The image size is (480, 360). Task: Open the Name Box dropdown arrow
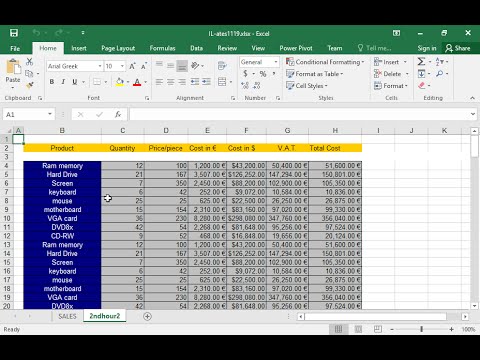pyautogui.click(x=50, y=114)
